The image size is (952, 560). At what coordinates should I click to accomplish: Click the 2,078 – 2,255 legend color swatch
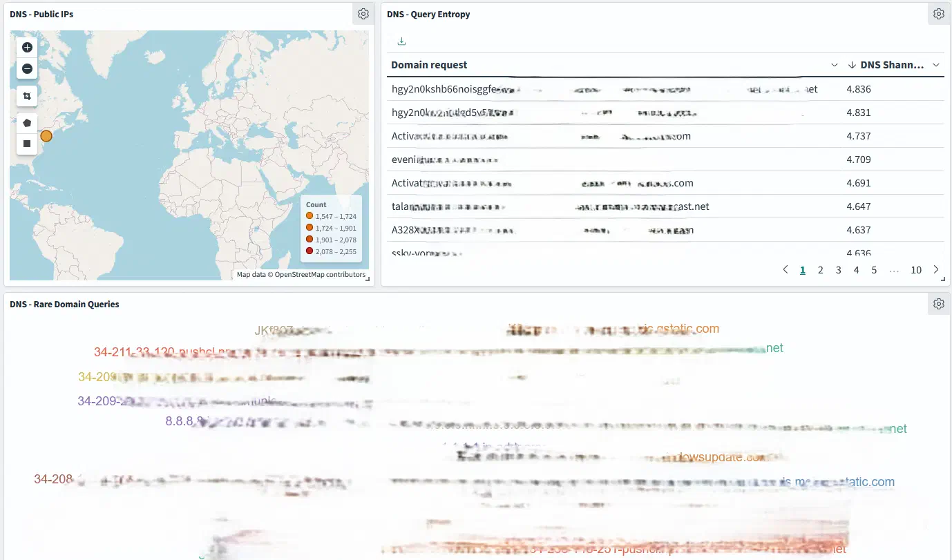tap(310, 251)
